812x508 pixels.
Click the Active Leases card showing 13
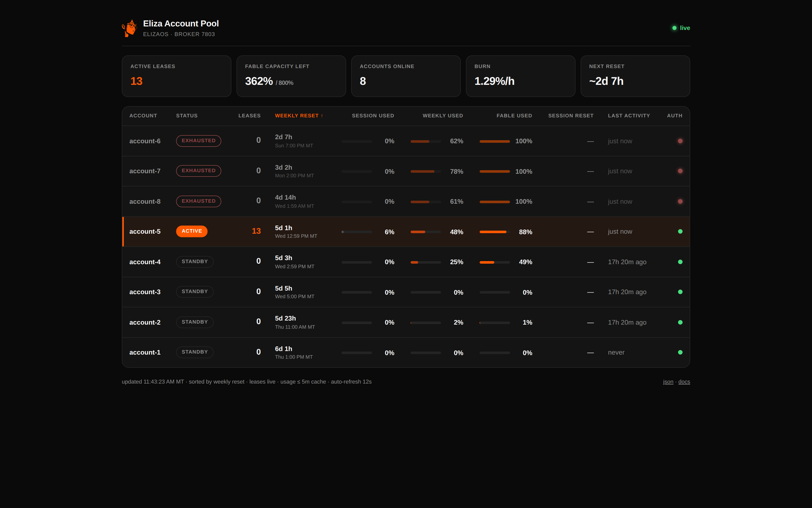click(177, 76)
